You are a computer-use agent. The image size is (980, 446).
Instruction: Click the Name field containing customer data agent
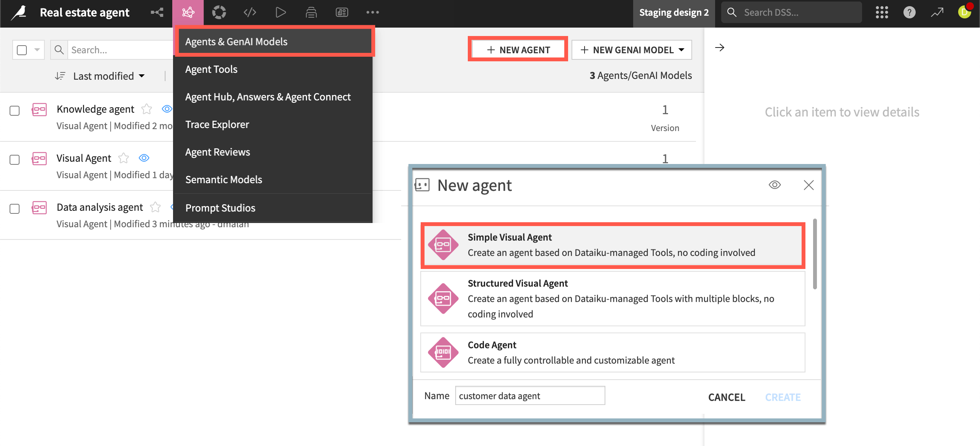pos(530,395)
